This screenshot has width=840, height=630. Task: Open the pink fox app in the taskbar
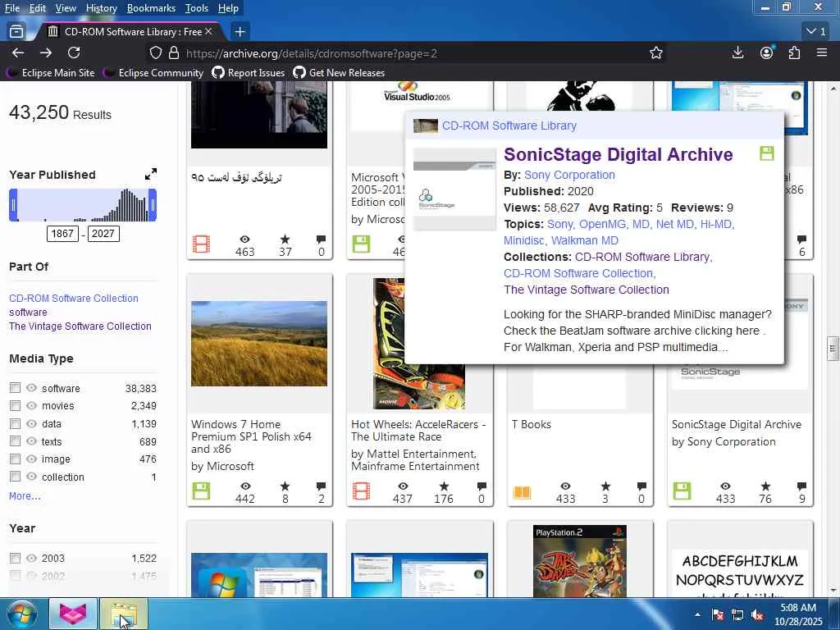[73, 614]
